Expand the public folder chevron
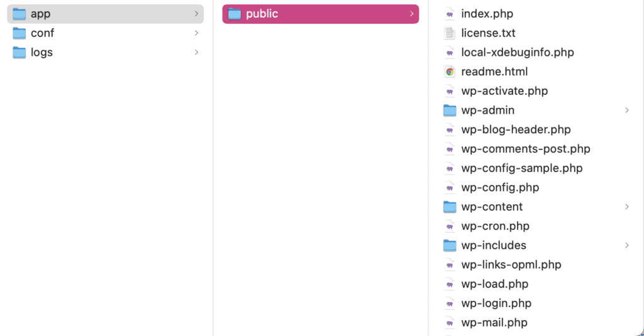The image size is (644, 336). coord(411,14)
